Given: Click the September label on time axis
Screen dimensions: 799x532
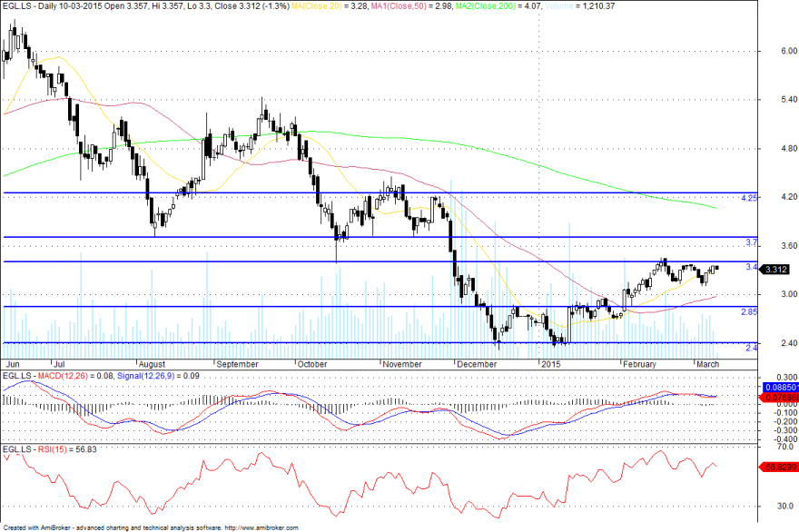Looking at the screenshot, I should pyautogui.click(x=238, y=364).
